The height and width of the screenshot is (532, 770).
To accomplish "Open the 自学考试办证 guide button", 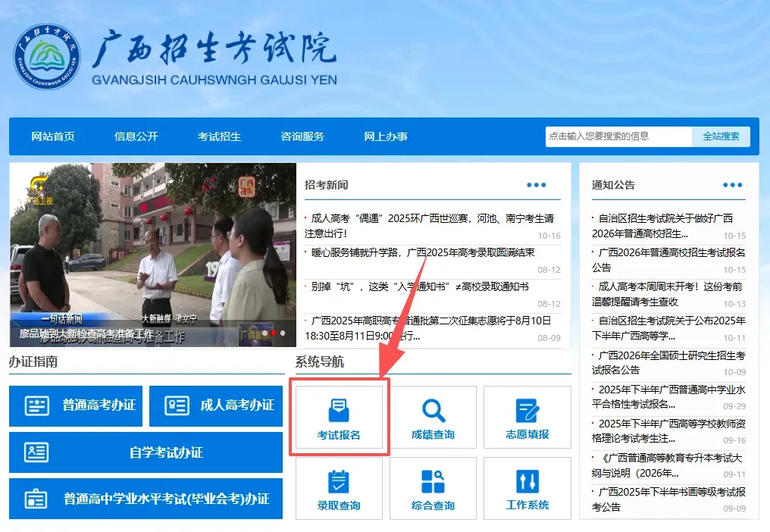I will click(146, 452).
